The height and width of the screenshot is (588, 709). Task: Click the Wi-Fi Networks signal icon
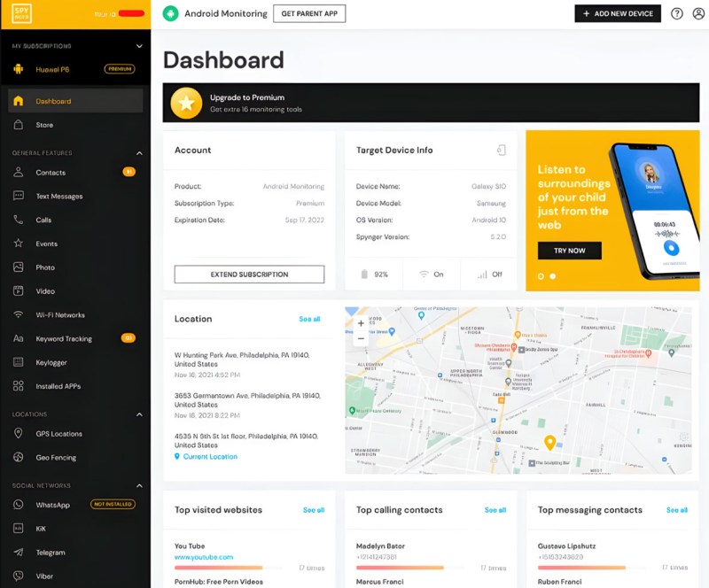(18, 314)
